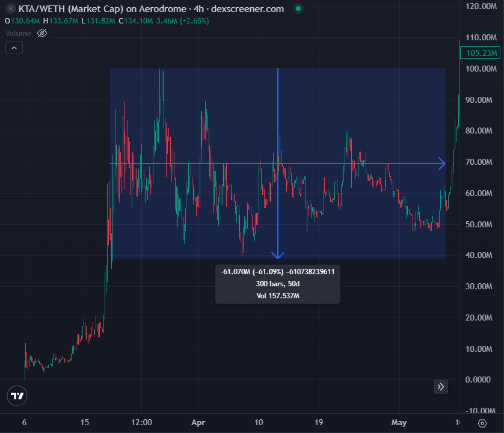Click the 0.0000 price axis label
Viewport: 504px width, 433px height.
[478, 379]
